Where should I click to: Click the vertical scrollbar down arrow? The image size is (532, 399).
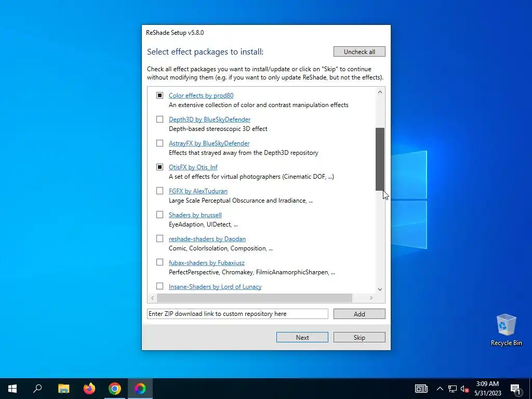pos(380,289)
